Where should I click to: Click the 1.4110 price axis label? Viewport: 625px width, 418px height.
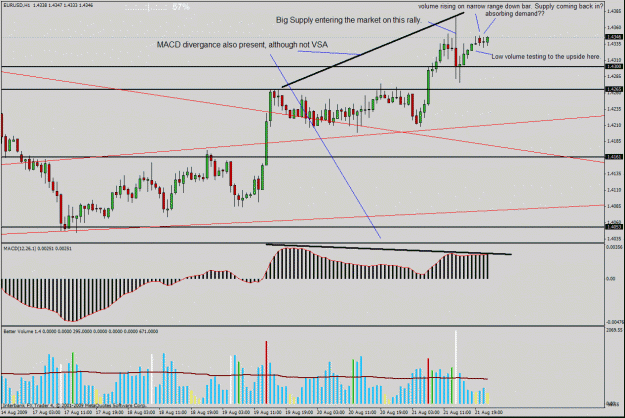point(614,190)
